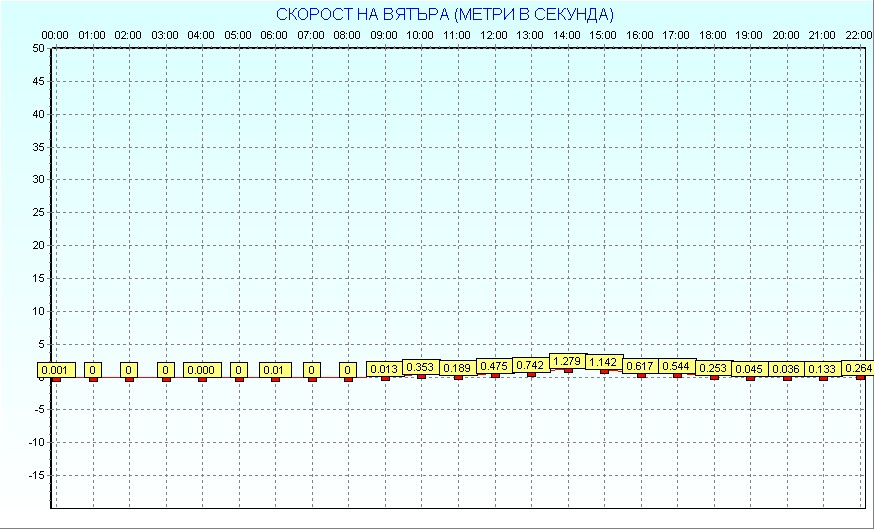Click the chart title СКОРОСТ НА ВЯТЪРА
This screenshot has height=529, width=874.
coord(445,14)
